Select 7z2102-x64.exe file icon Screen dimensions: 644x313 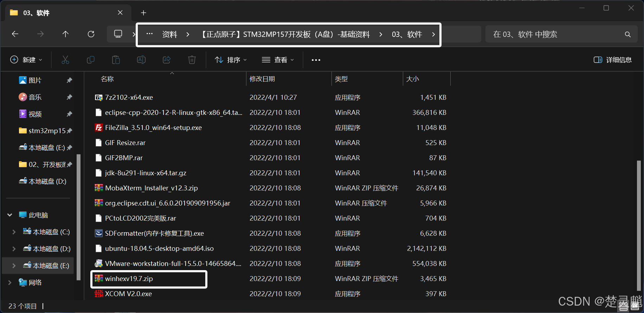(x=99, y=97)
